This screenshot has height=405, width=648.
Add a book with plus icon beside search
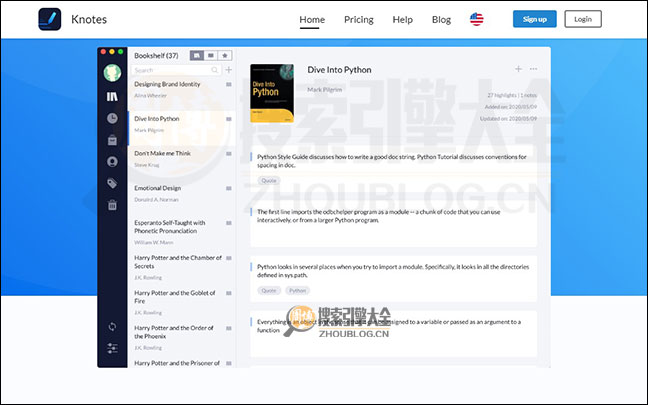(229, 70)
